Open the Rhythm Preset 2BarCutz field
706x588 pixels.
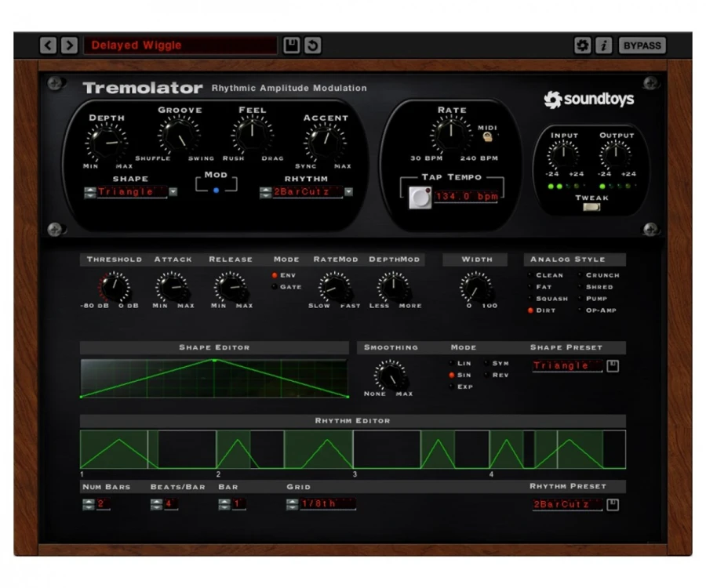coord(567,504)
